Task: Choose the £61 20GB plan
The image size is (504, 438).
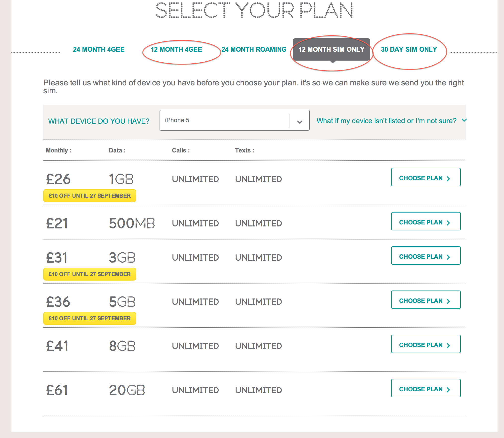Action: [426, 388]
